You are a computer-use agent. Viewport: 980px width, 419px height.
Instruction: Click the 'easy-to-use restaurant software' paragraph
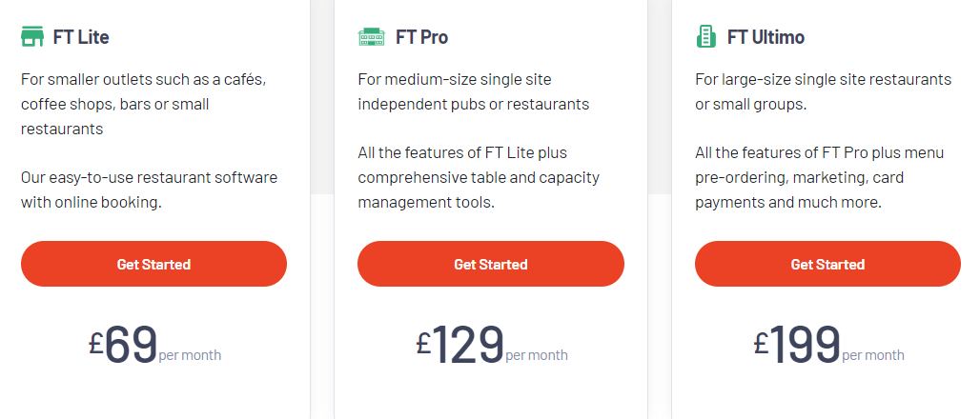pos(149,190)
